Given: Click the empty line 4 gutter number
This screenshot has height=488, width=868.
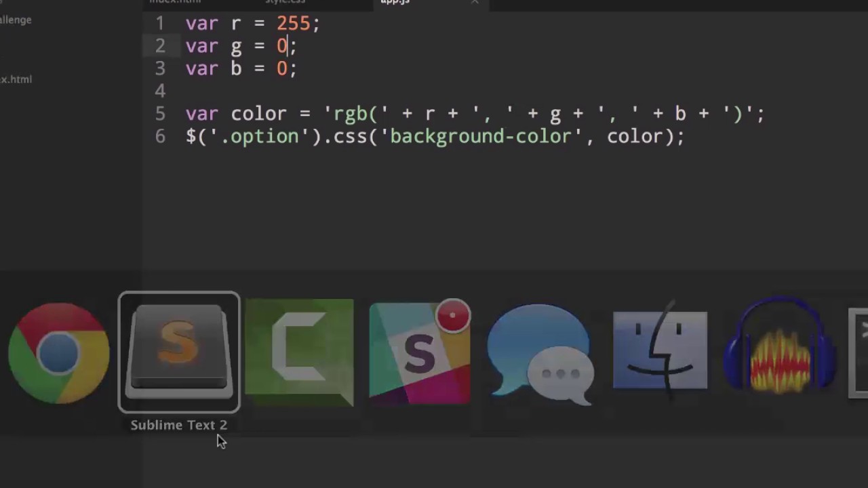Looking at the screenshot, I should (160, 91).
